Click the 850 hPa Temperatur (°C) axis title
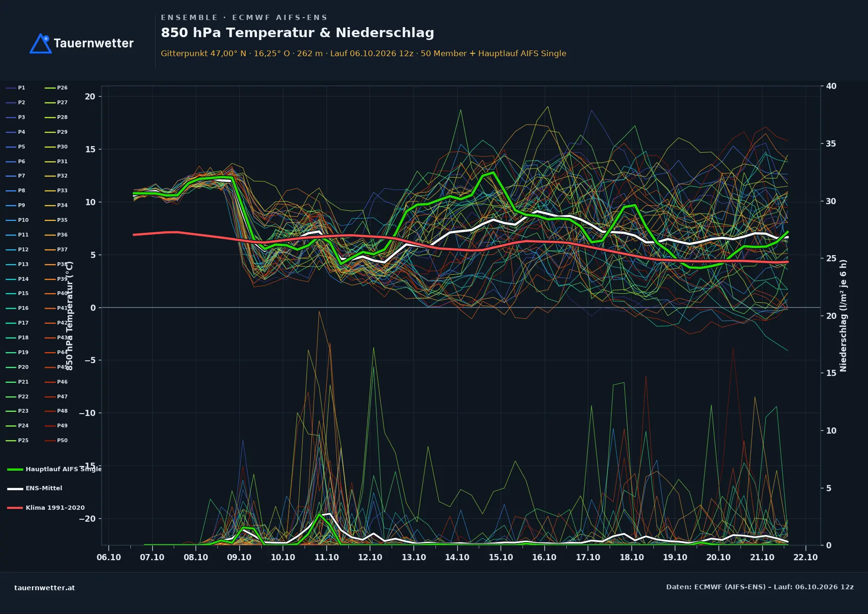The width and height of the screenshot is (868, 614). pos(69,316)
